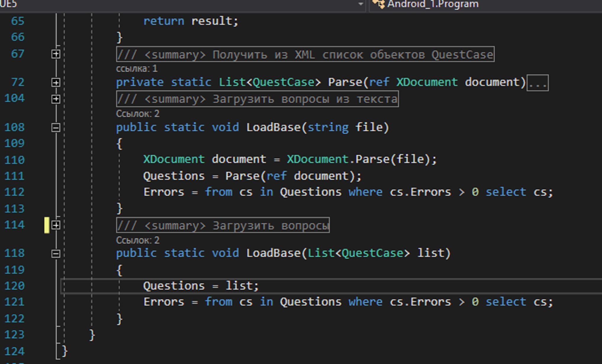
Task: Open the UE5 project dropdown arrow
Action: [x=361, y=4]
